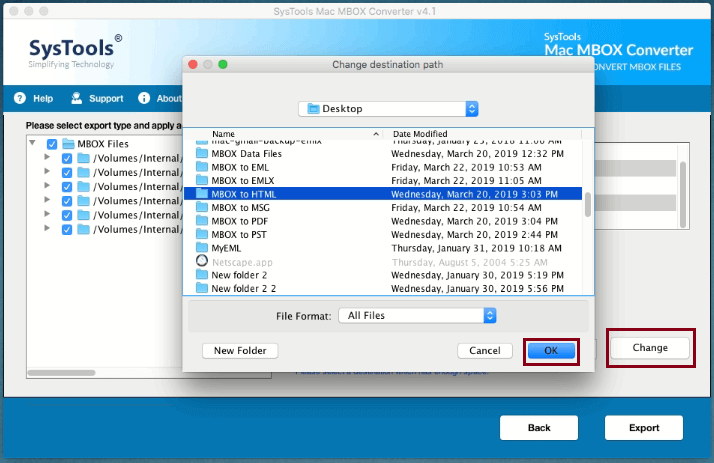Select the MBOX to EMLX folder name
The image size is (714, 463).
click(x=243, y=181)
